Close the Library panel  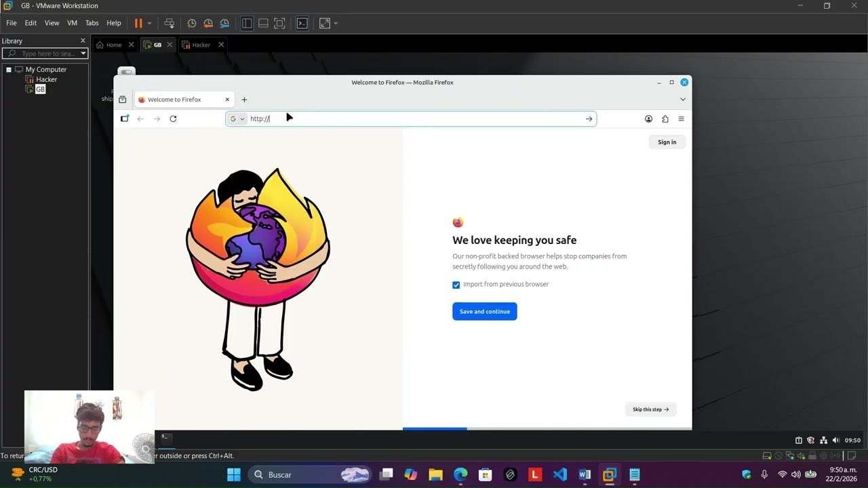83,41
